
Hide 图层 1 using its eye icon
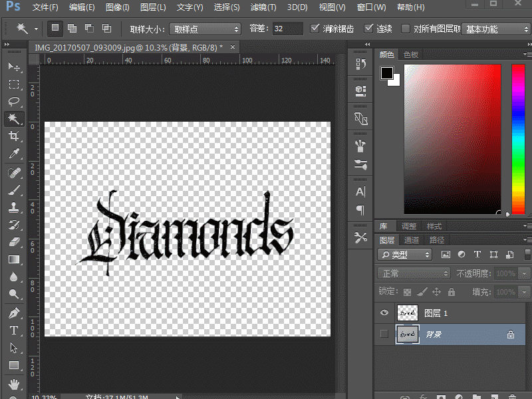pyautogui.click(x=384, y=313)
